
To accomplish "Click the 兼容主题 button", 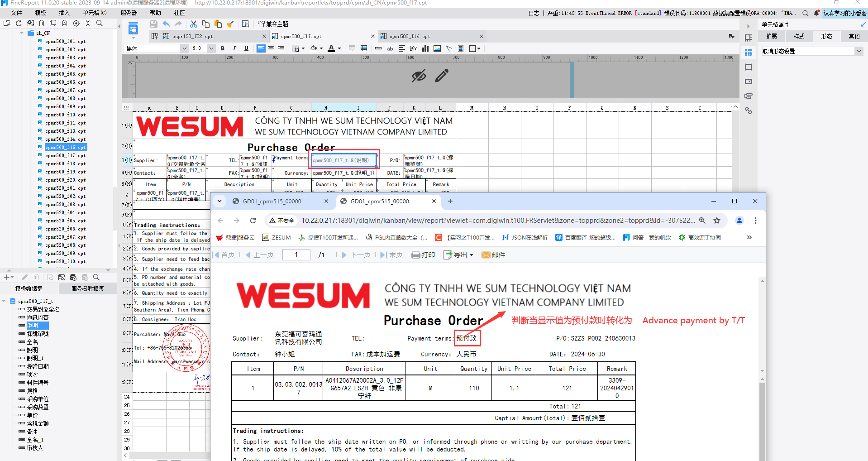I will 273,24.
